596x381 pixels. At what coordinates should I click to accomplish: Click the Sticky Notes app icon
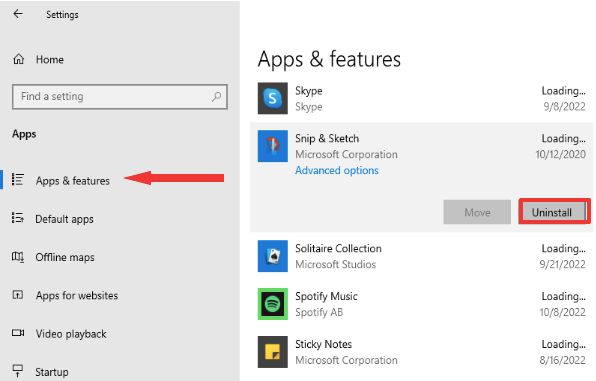pos(273,352)
